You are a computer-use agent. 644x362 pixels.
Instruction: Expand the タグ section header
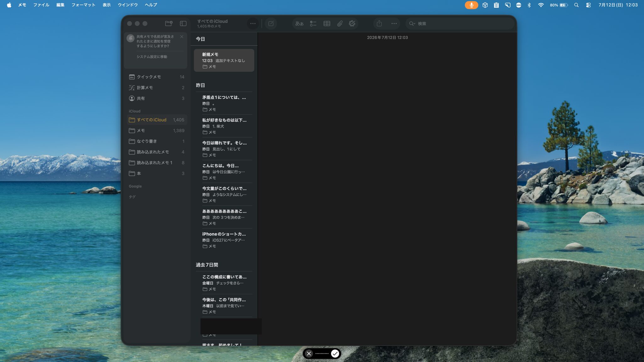[132, 197]
